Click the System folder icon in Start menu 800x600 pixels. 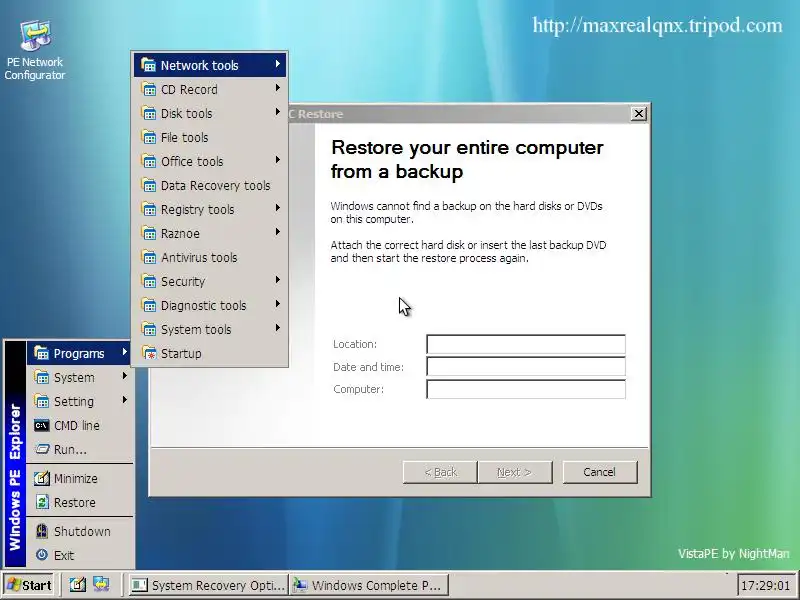coord(41,377)
